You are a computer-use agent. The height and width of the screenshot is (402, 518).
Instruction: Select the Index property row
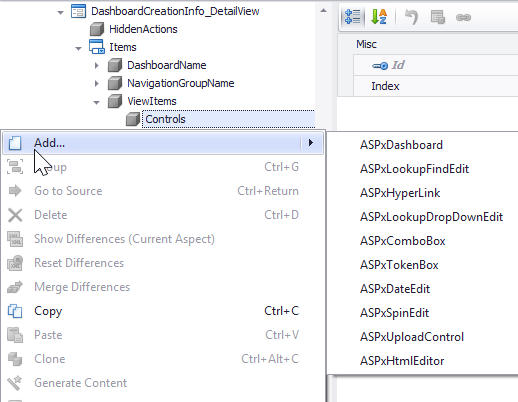coord(436,86)
